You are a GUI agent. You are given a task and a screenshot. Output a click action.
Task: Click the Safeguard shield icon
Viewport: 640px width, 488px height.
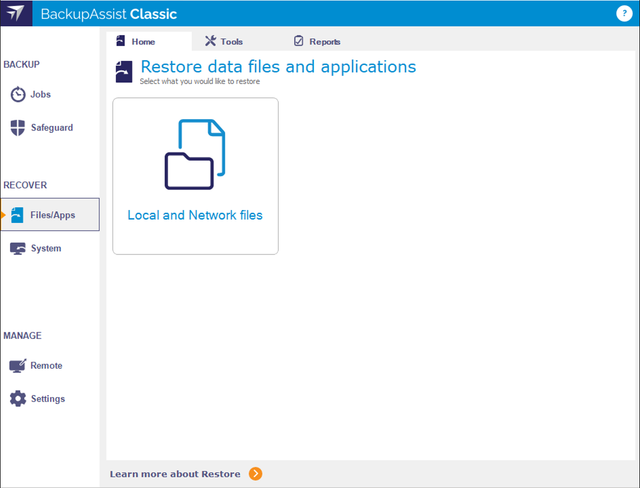pyautogui.click(x=18, y=128)
